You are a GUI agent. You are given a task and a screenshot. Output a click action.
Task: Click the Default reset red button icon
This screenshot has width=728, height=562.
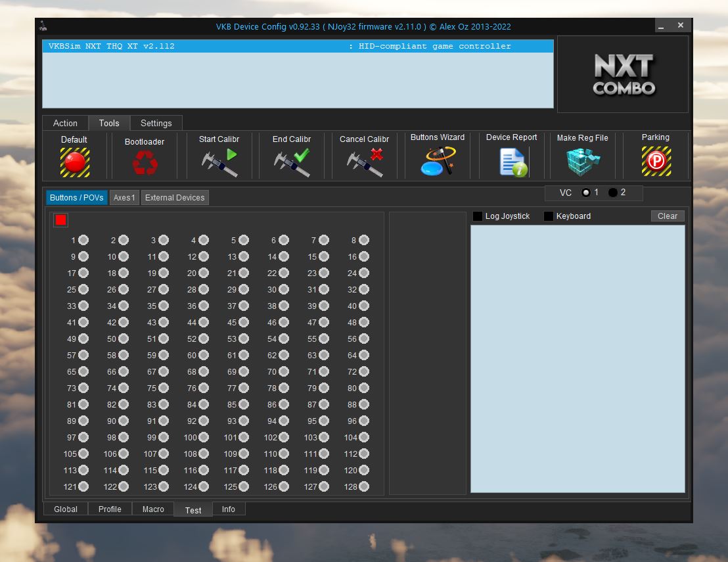(x=75, y=162)
